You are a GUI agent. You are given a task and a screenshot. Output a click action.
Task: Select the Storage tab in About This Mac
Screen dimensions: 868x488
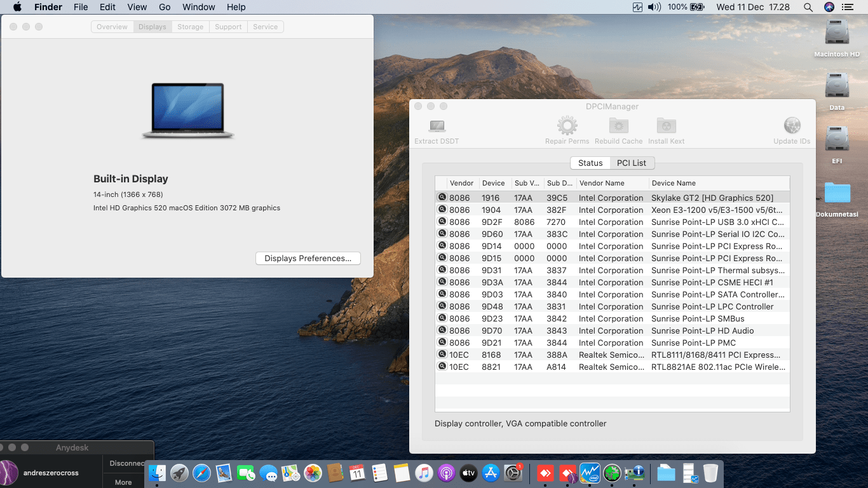tap(190, 27)
